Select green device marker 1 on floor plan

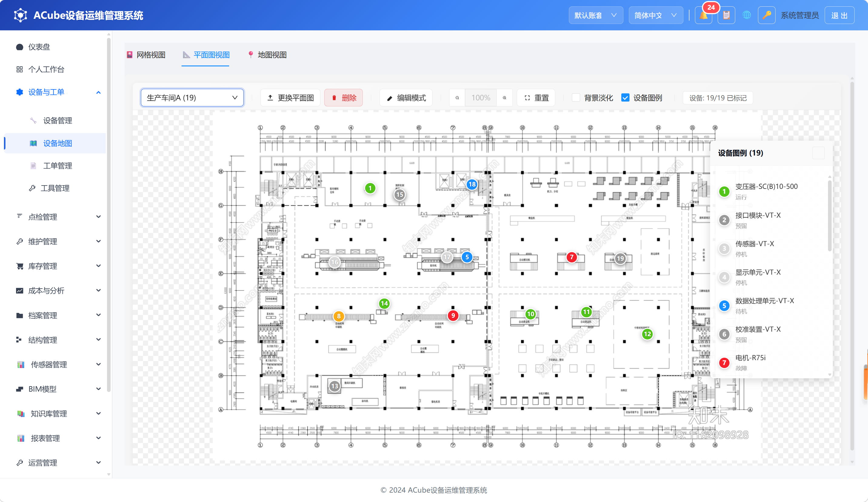coord(370,188)
